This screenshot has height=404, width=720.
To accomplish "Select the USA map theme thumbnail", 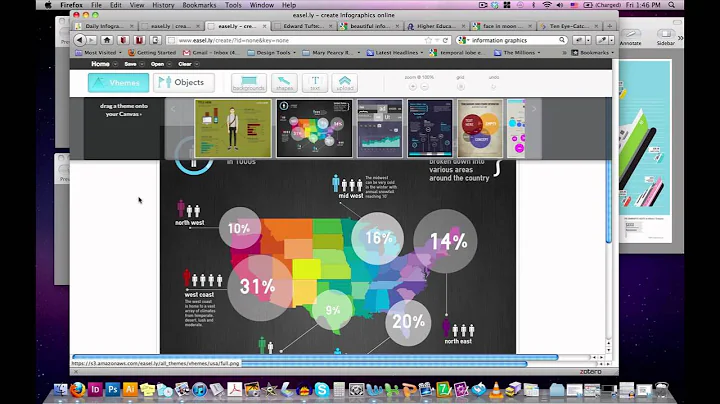I will [315, 129].
